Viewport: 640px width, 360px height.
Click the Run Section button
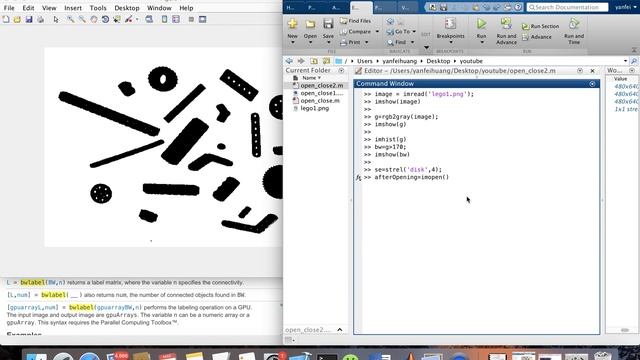pos(540,26)
